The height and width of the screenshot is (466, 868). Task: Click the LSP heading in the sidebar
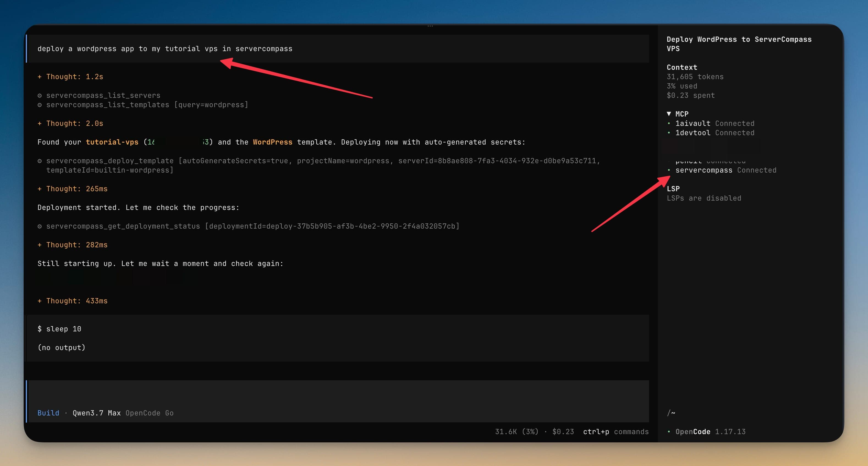(x=673, y=189)
